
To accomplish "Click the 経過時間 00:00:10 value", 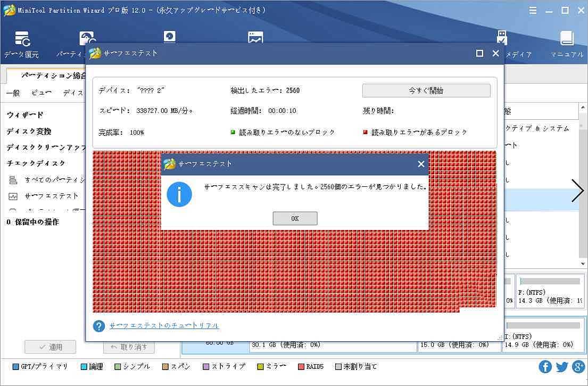I will (x=282, y=111).
